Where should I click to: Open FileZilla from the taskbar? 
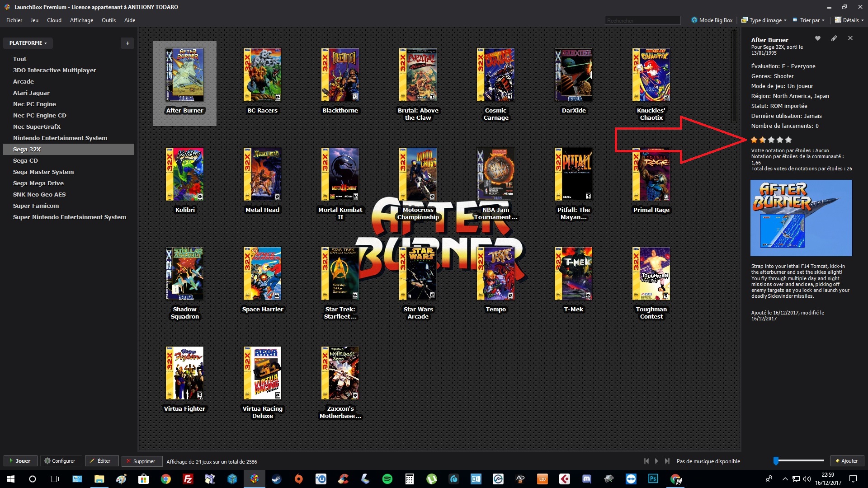(188, 479)
